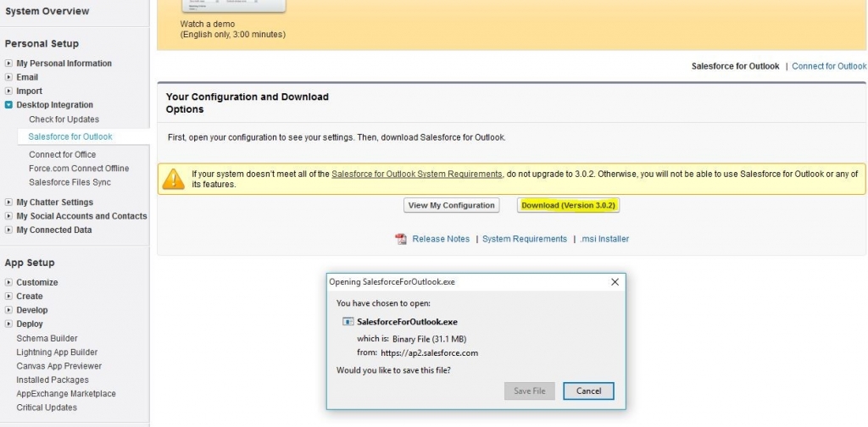The height and width of the screenshot is (427, 868).
Task: Open Canvas App Previewer
Action: point(59,366)
